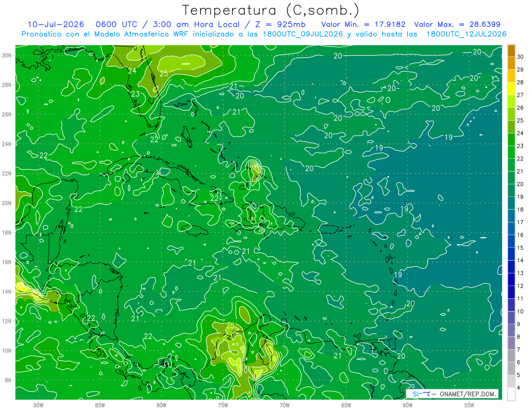This screenshot has width=532, height=411.
Task: Click "3:00 am Hora Local" text
Action: tap(196, 24)
